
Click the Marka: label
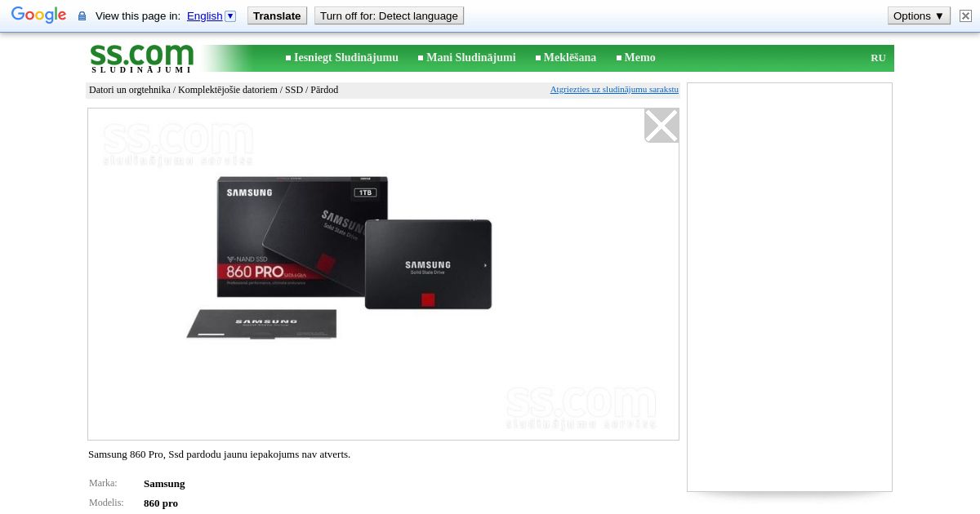103,483
